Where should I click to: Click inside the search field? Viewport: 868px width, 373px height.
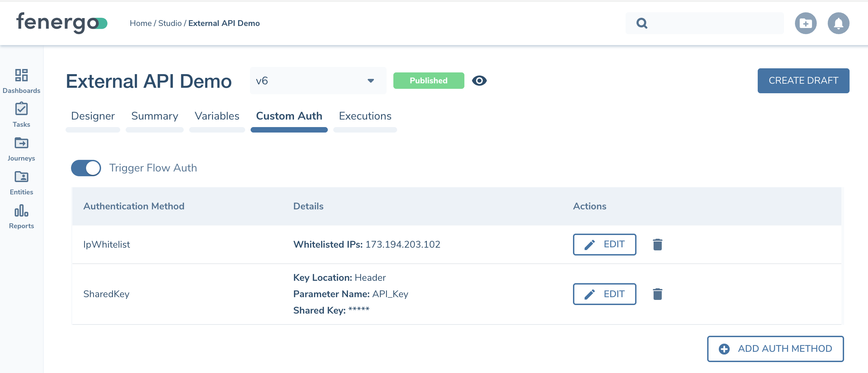point(703,23)
